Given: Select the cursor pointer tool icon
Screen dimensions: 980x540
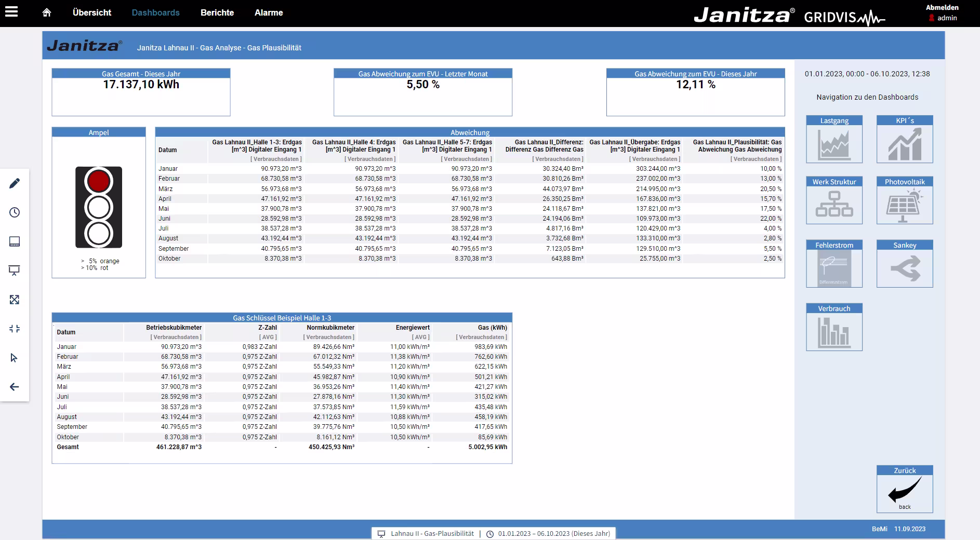Looking at the screenshot, I should [15, 358].
